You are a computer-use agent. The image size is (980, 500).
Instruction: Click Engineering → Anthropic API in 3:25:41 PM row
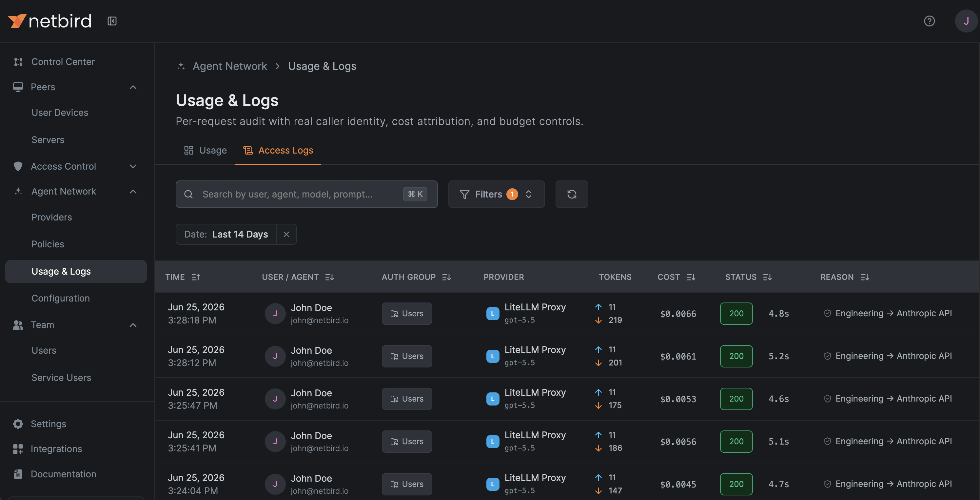[x=894, y=441]
